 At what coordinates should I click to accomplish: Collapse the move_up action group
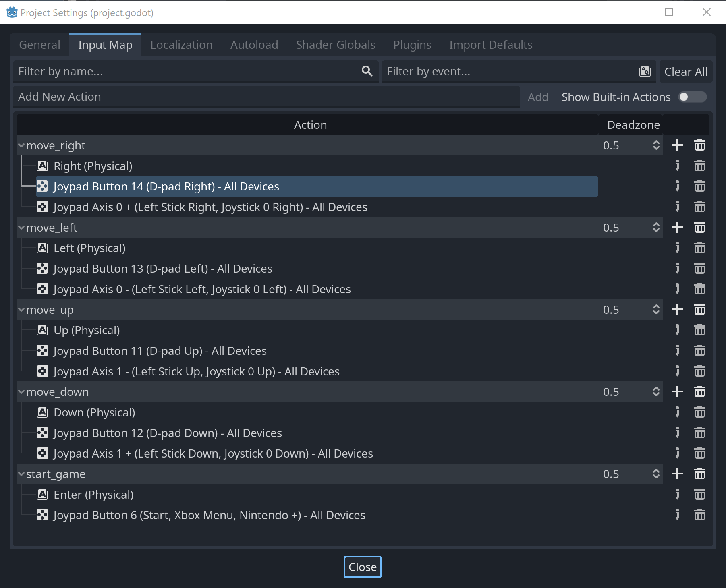(x=21, y=310)
